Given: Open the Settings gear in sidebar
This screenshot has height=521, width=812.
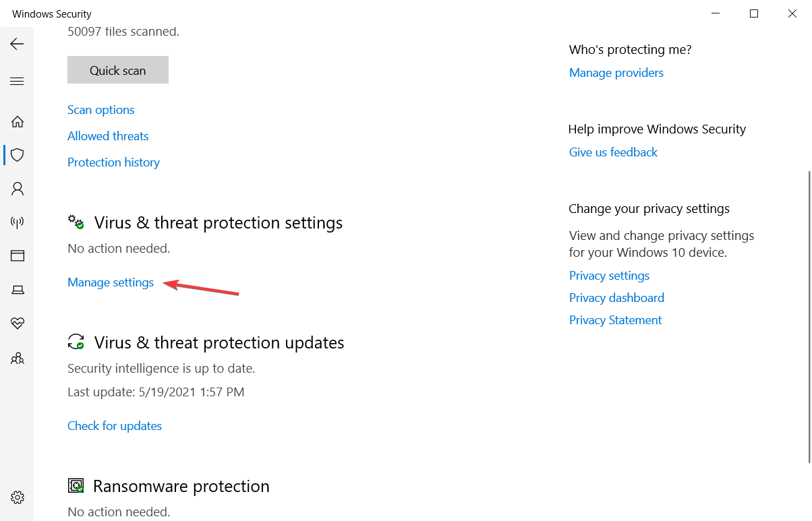Looking at the screenshot, I should [18, 497].
